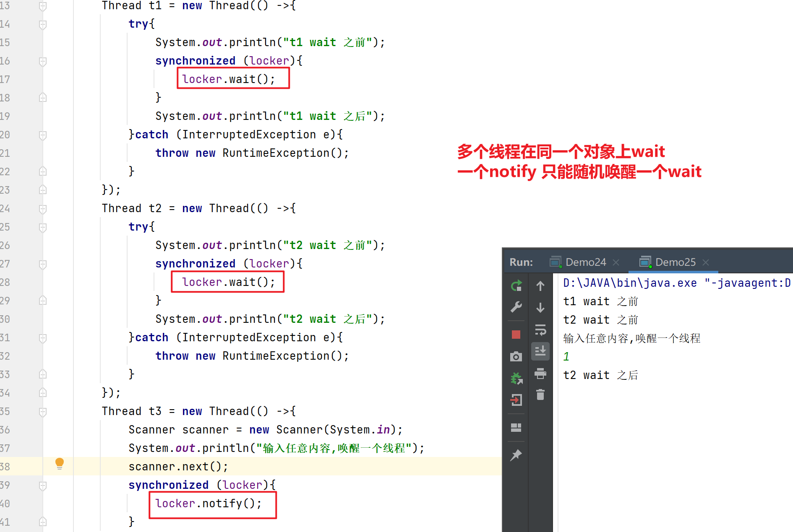Viewport: 793px width, 532px height.
Task: Click the println "t2 wait 之前" statement
Action: pos(270,245)
